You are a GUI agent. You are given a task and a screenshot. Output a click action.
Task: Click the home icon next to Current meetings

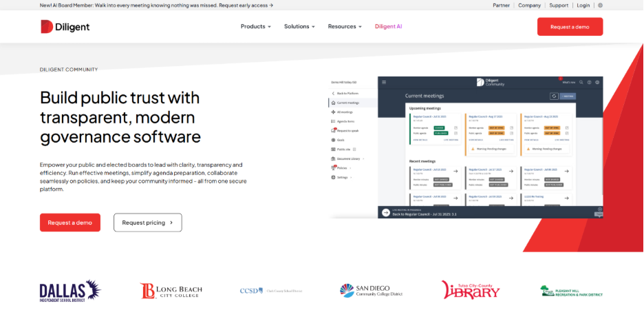point(333,103)
